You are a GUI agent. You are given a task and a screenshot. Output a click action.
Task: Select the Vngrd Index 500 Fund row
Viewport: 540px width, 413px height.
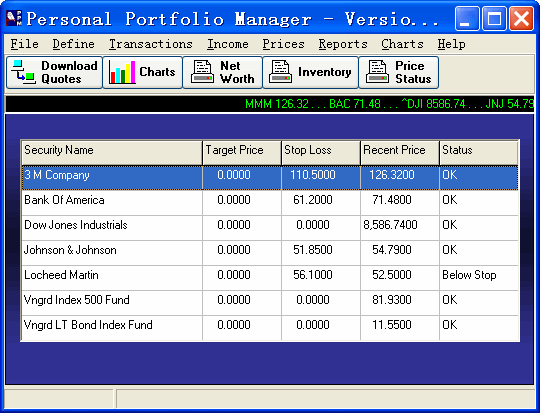tap(270, 303)
